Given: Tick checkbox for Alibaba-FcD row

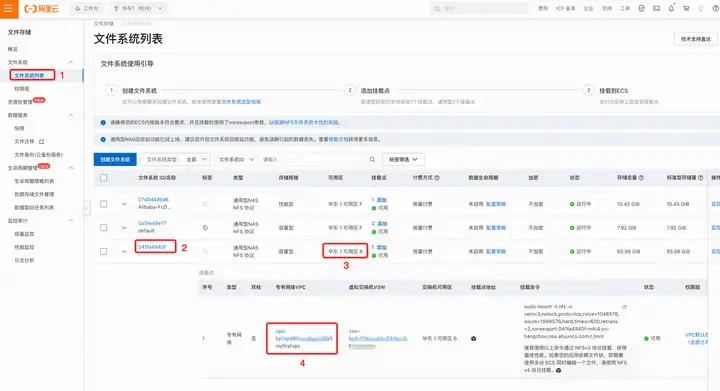Looking at the screenshot, I should (104, 204).
